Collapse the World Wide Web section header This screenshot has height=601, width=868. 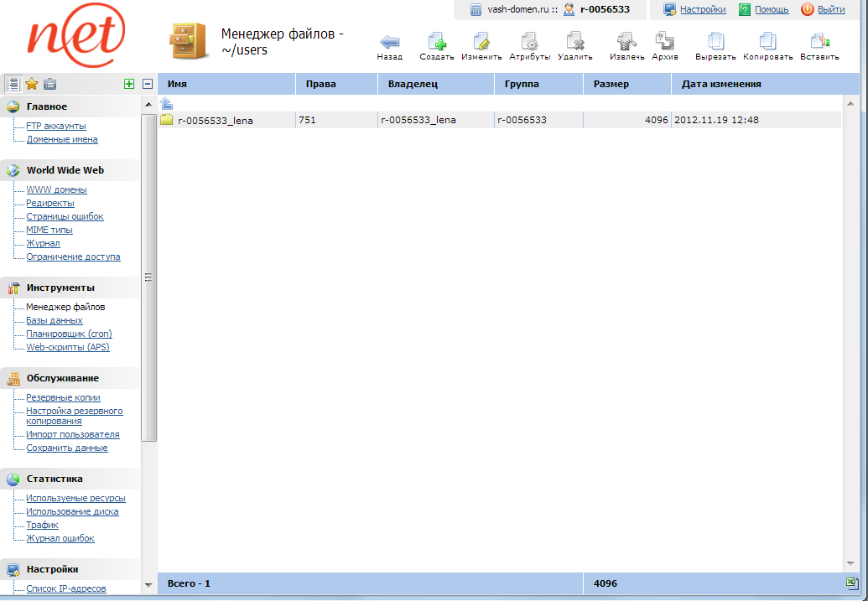65,170
